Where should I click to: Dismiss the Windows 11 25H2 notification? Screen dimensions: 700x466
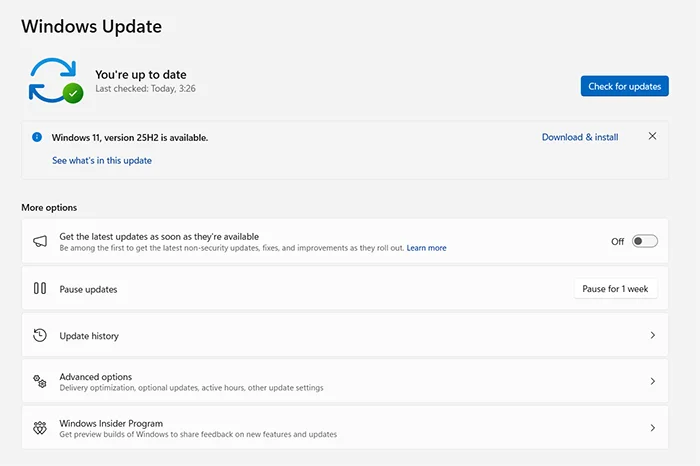coord(653,136)
